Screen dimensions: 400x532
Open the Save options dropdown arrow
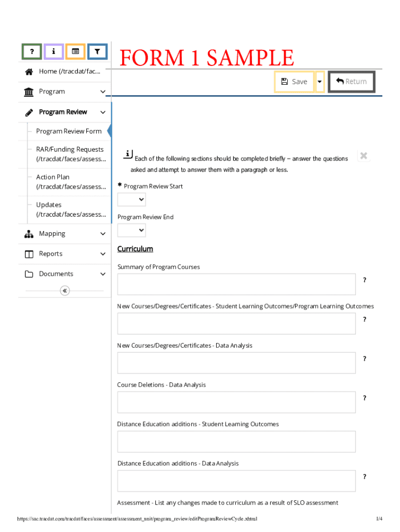(x=319, y=82)
